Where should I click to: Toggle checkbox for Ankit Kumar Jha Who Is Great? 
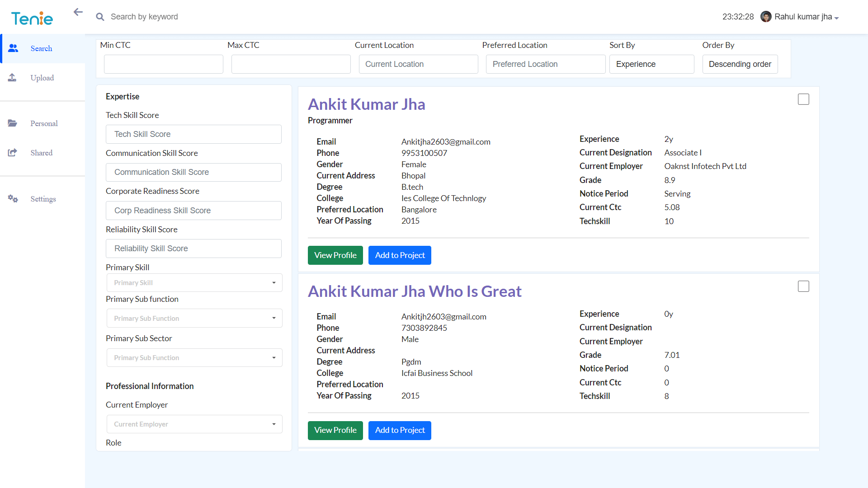click(x=804, y=286)
